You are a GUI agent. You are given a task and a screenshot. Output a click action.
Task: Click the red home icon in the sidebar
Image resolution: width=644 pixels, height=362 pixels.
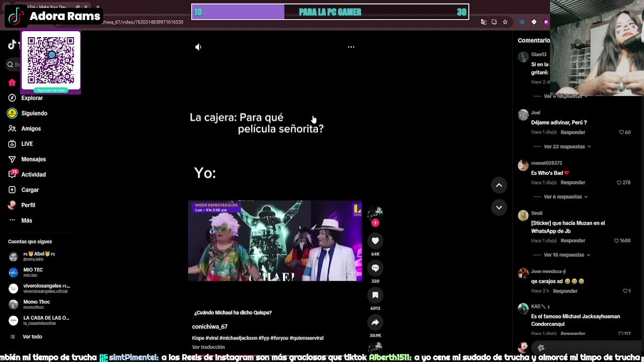[x=12, y=82]
